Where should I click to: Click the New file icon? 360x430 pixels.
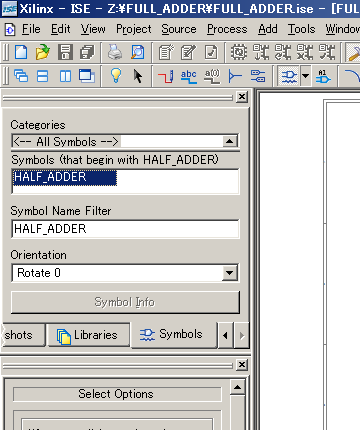coord(21,52)
